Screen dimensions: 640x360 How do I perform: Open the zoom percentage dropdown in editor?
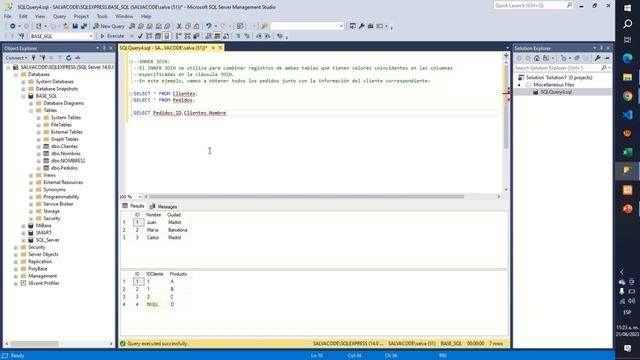pyautogui.click(x=140, y=197)
